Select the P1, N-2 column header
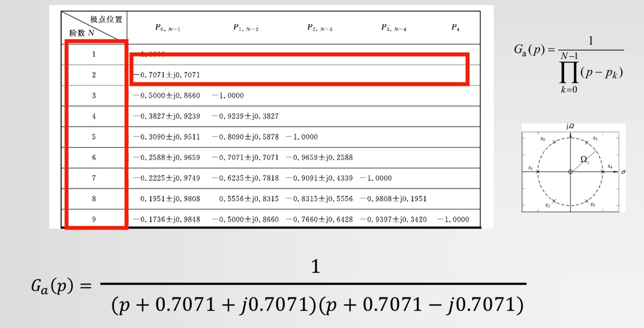 pyautogui.click(x=246, y=28)
